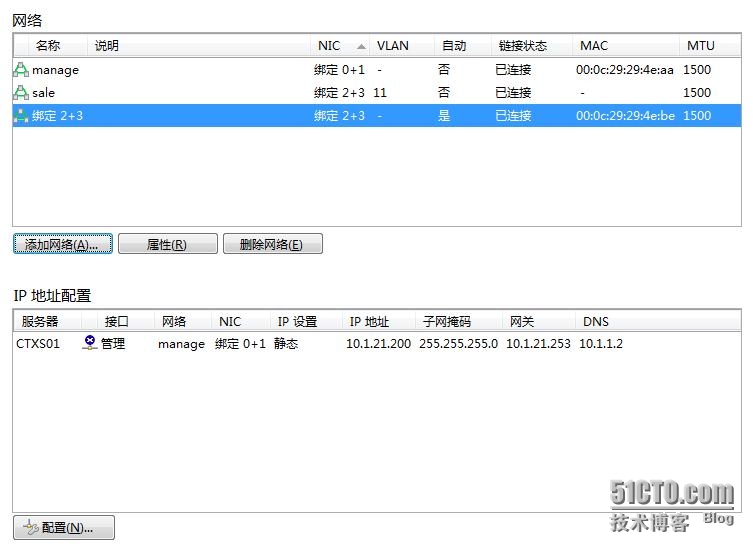Select the sale network name
The width and height of the screenshot is (753, 551).
pos(43,93)
